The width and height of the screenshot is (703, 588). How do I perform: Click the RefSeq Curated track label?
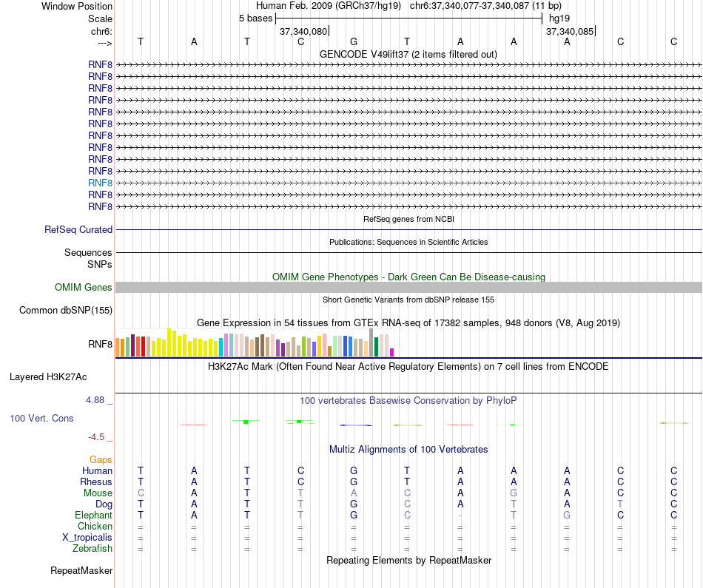78,229
